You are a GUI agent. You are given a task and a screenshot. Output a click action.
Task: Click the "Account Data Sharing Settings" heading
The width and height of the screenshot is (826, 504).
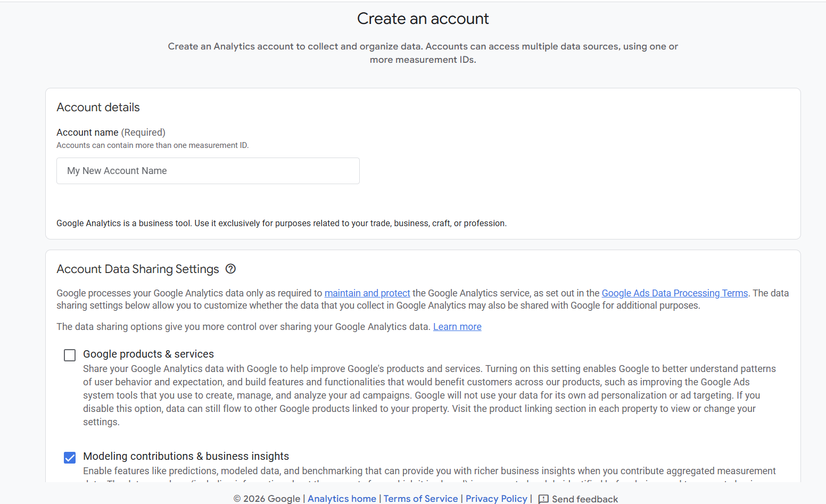tap(138, 269)
